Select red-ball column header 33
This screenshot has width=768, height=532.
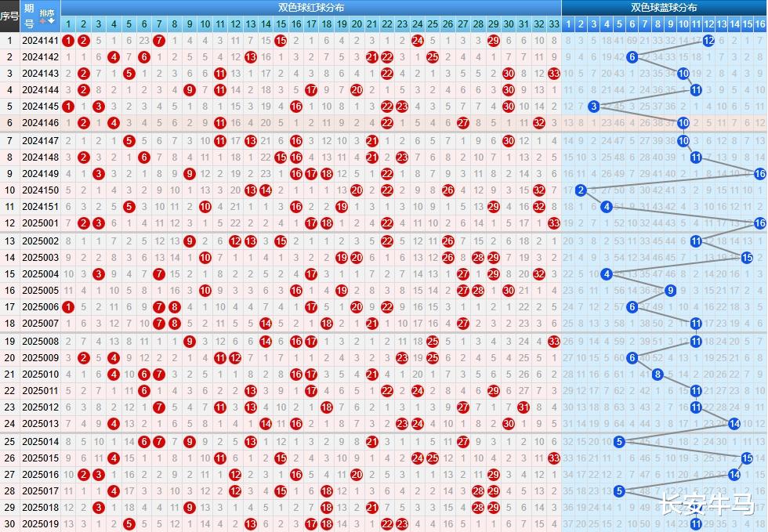554,24
